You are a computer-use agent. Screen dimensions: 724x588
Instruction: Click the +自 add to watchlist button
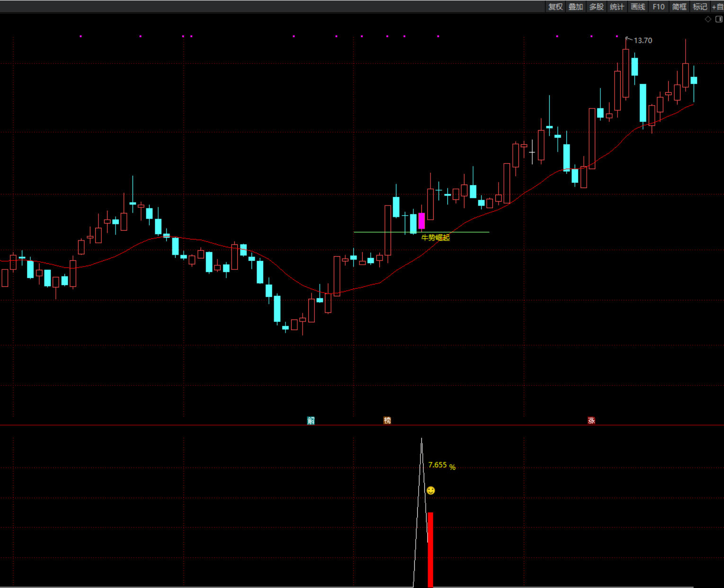[717, 7]
